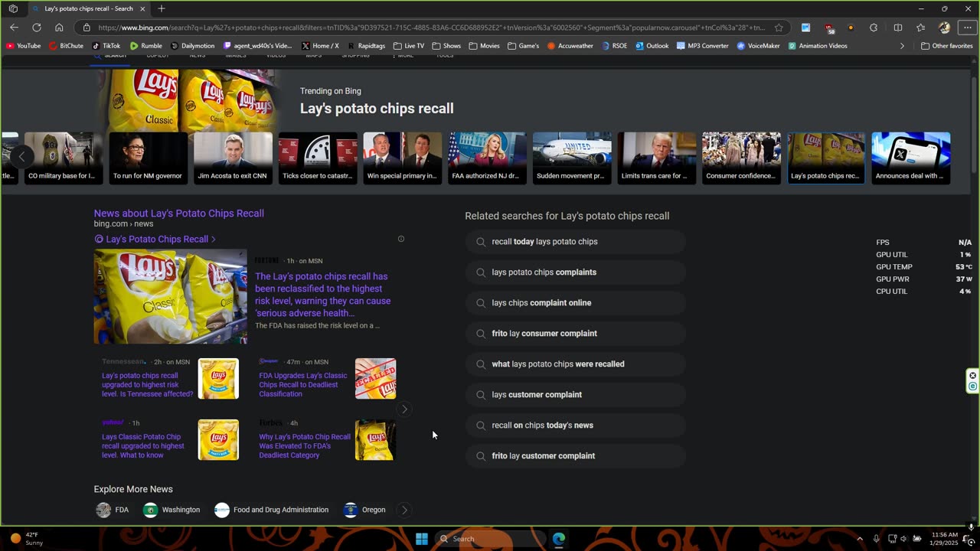Expand the Game's bookmarks folder
This screenshot has height=551, width=980.
click(x=523, y=46)
